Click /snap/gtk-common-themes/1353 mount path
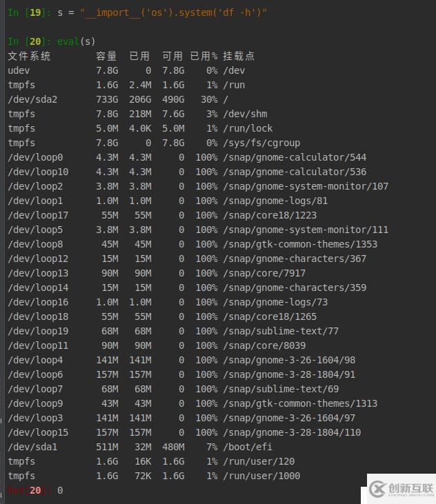This screenshot has height=504, width=436. pos(300,244)
